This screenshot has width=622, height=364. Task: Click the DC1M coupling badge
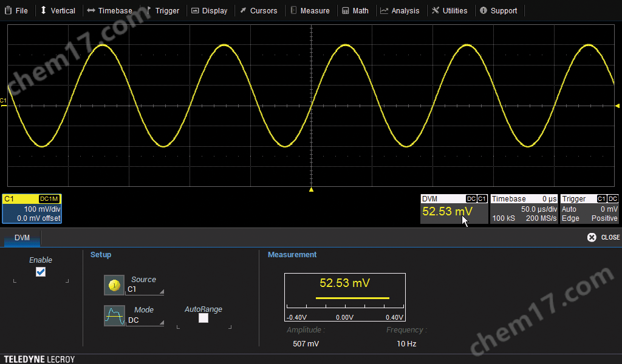pos(49,199)
